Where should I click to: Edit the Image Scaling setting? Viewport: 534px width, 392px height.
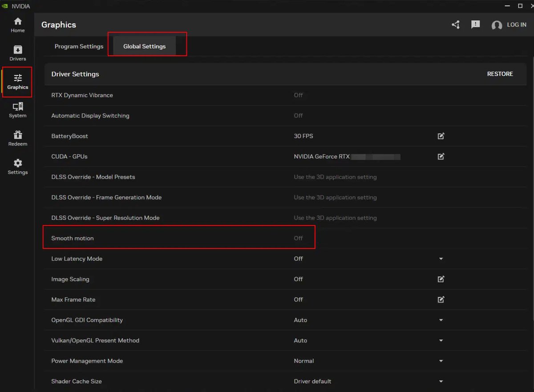pyautogui.click(x=441, y=279)
